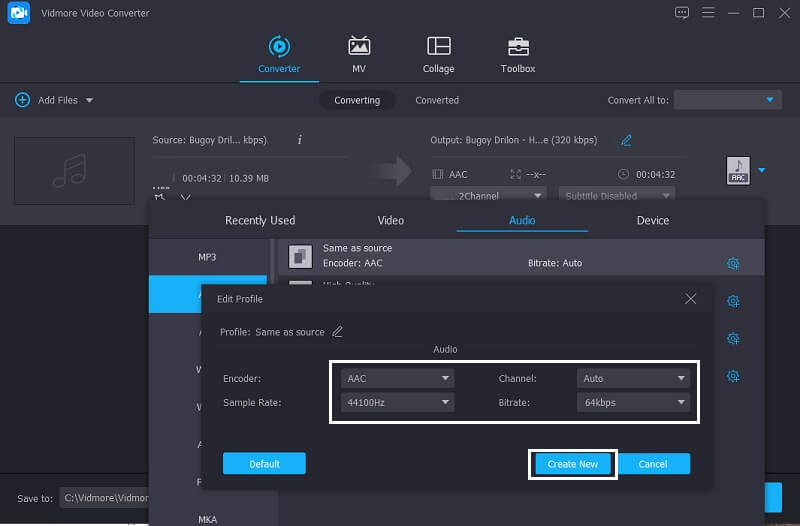The width and height of the screenshot is (800, 526).
Task: Open settings gear for Same as source
Action: (732, 263)
